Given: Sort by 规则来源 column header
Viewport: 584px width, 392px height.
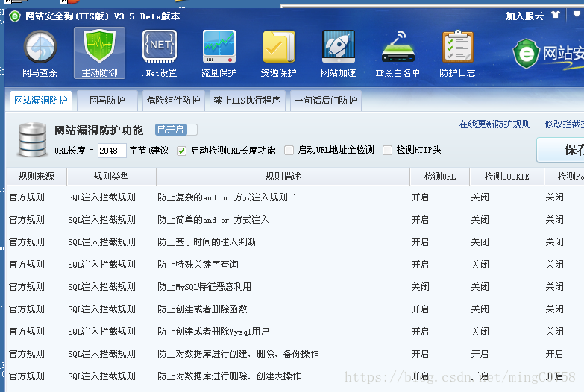Looking at the screenshot, I should [36, 177].
